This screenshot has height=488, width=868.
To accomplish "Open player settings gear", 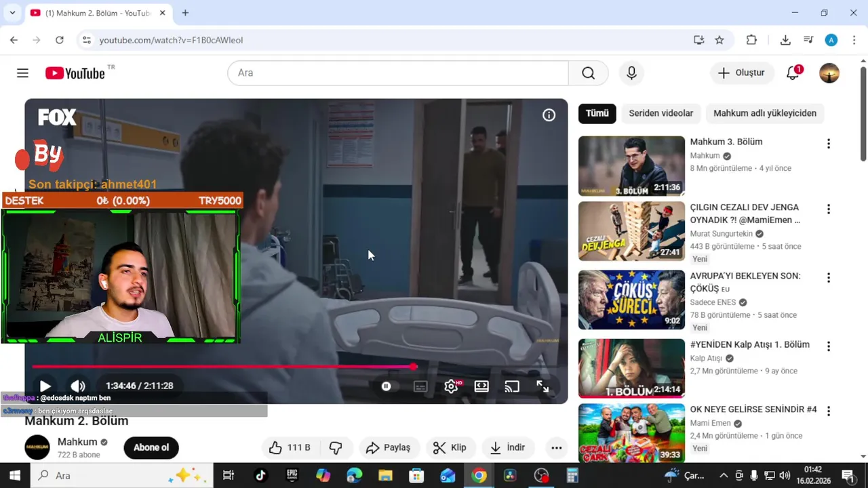I will pyautogui.click(x=451, y=386).
